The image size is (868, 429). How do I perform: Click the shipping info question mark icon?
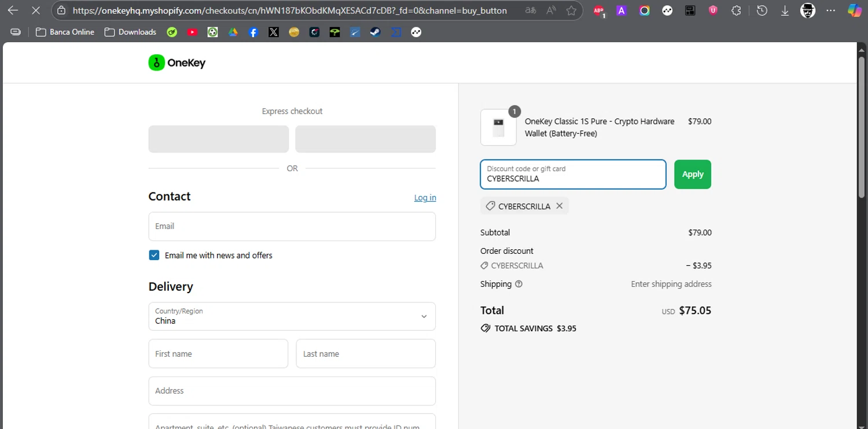click(518, 284)
